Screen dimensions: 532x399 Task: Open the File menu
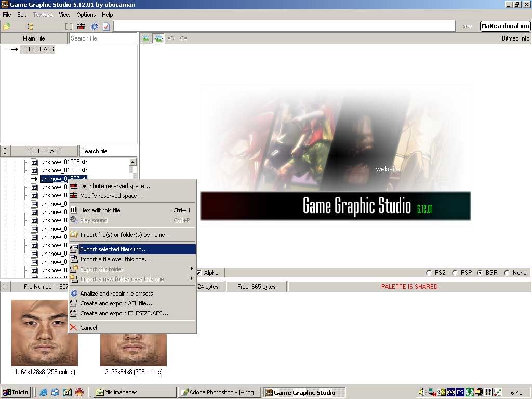(7, 15)
